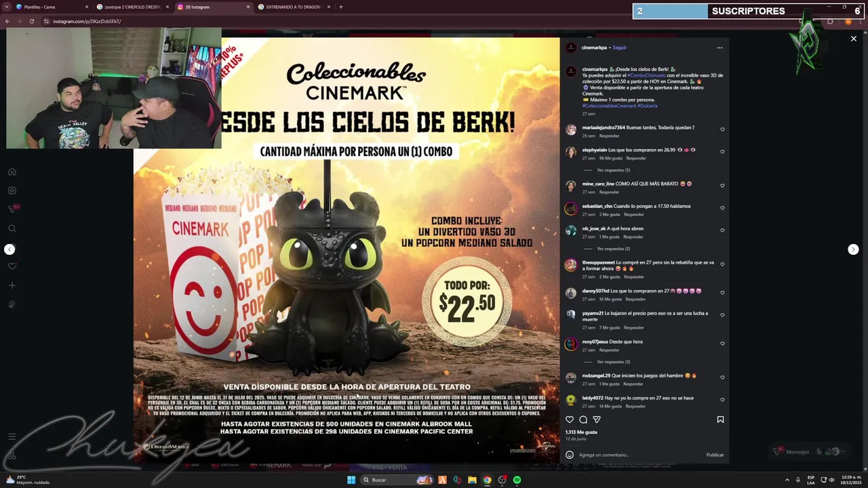Share the post with the send icon
868x488 pixels.
(x=597, y=420)
